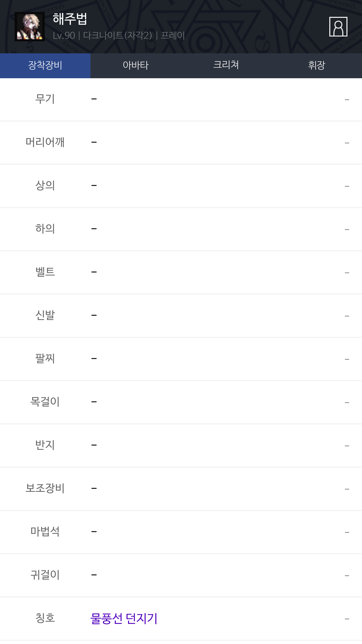Select the 벨트 equipment row

coord(181,272)
